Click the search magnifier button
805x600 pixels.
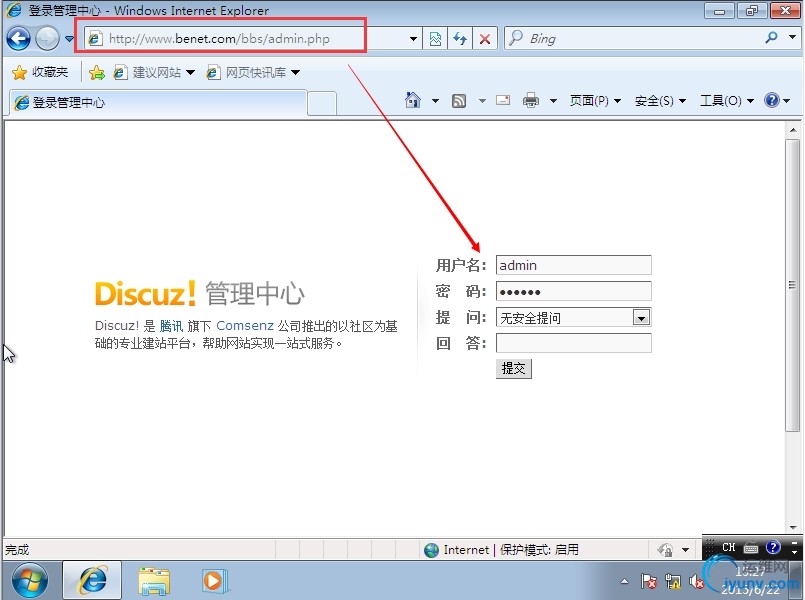[771, 38]
